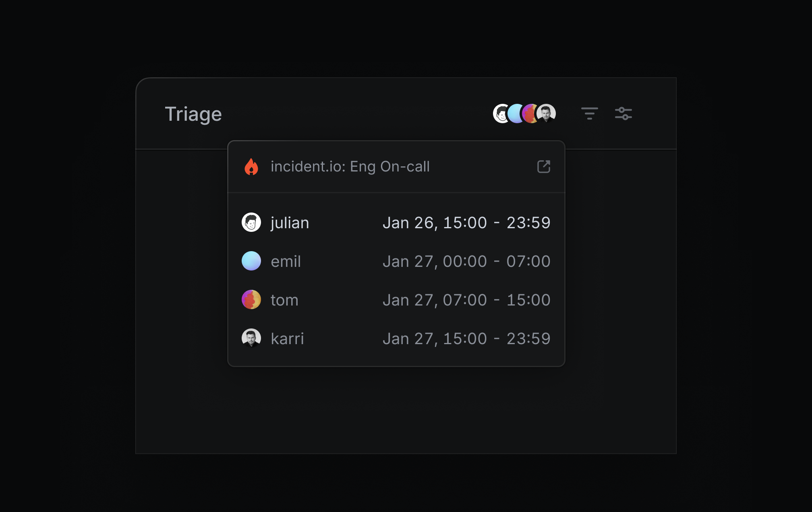Click tom's avatar in the schedule list
This screenshot has height=512, width=812.
click(x=251, y=300)
